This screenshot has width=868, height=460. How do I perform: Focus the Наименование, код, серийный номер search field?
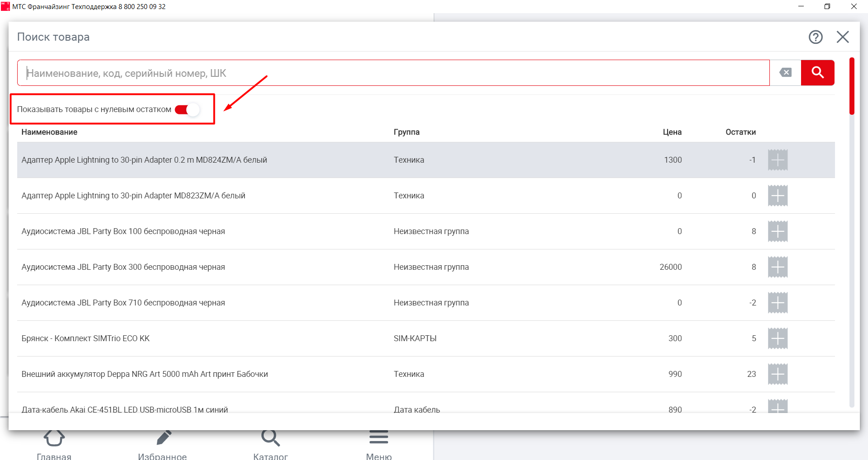(x=394, y=73)
